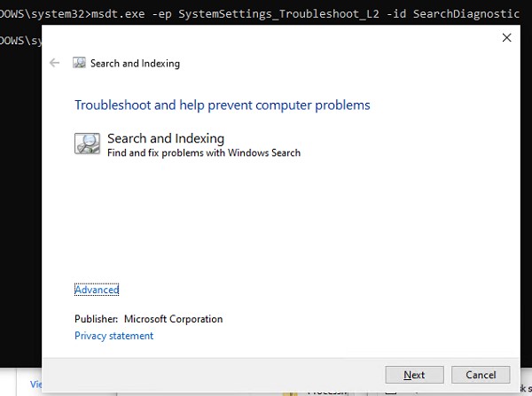Screen dimensions: 532x396
Task: Click msdt.exe in the command prompt line
Action: [x=116, y=14]
